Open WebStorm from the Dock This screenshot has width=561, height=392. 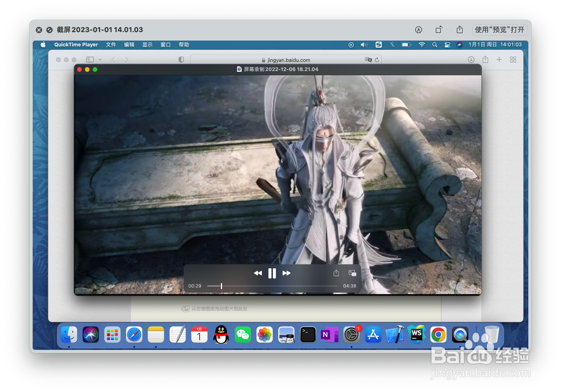coord(417,334)
